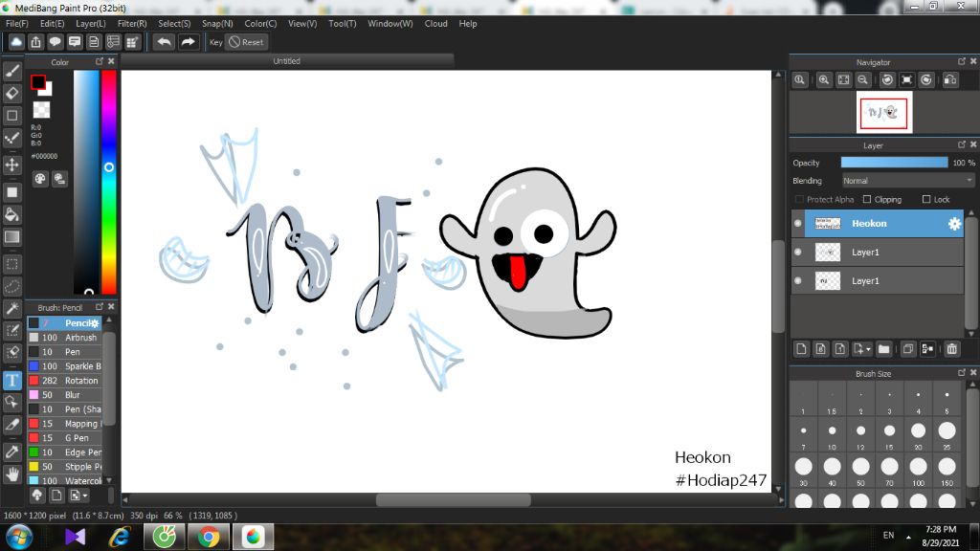
Task: Click Navigator fit-to-window icon
Action: pyautogui.click(x=844, y=80)
